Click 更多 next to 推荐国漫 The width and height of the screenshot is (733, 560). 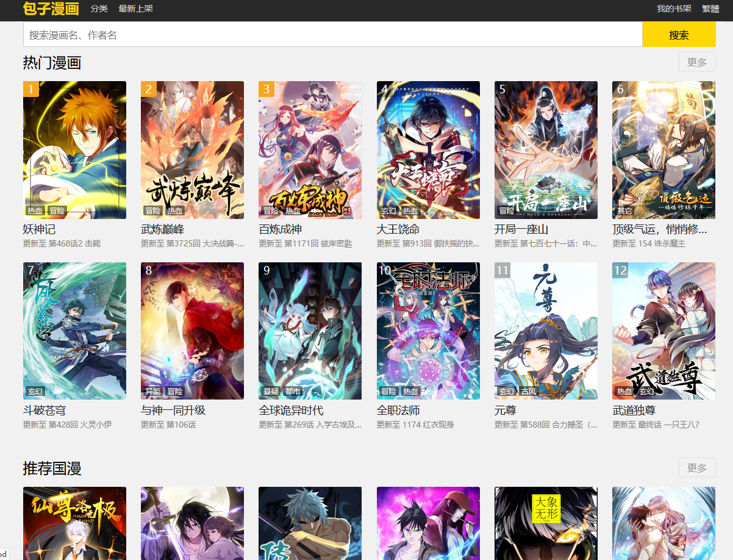pos(697,468)
